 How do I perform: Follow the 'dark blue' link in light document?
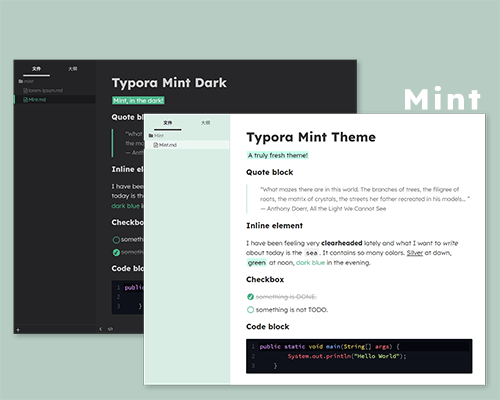(x=310, y=263)
